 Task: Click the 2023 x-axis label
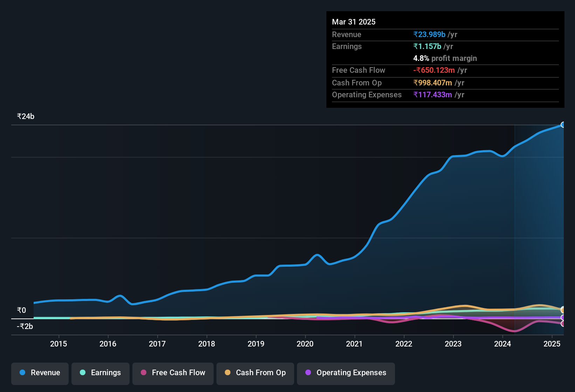click(x=453, y=344)
